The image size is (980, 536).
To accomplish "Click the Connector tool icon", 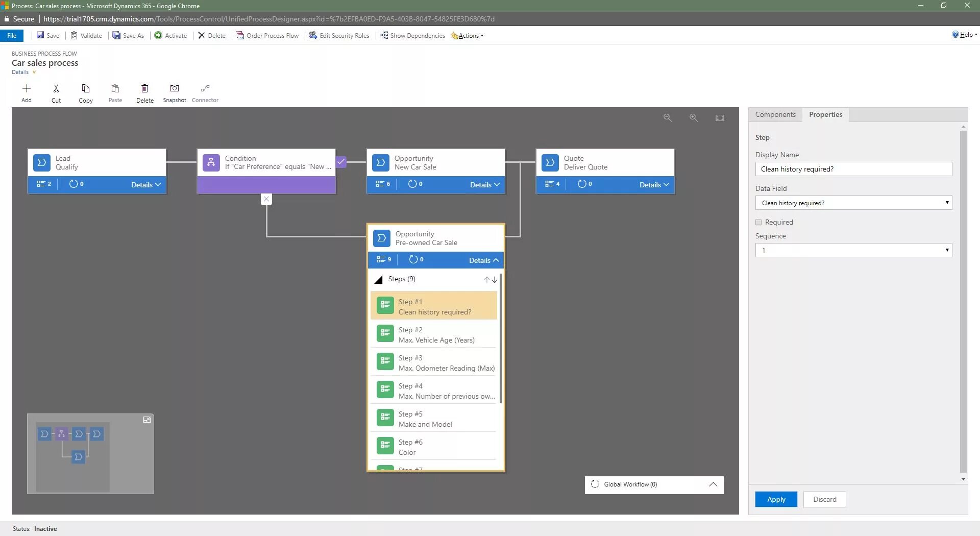I will (x=205, y=88).
